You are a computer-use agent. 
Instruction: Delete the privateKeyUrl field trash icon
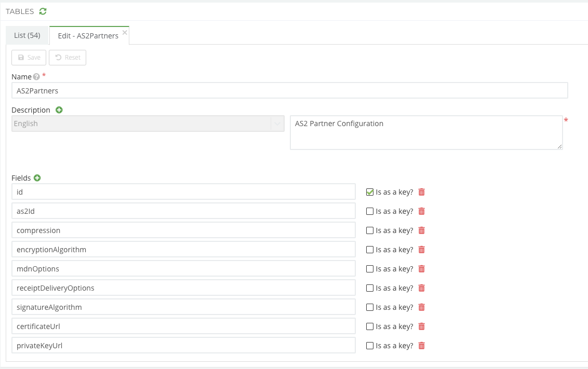click(421, 346)
